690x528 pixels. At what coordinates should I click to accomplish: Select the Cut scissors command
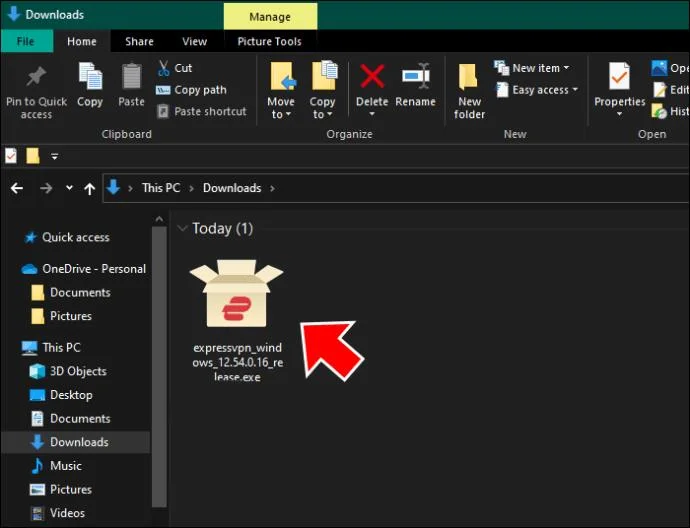point(175,68)
